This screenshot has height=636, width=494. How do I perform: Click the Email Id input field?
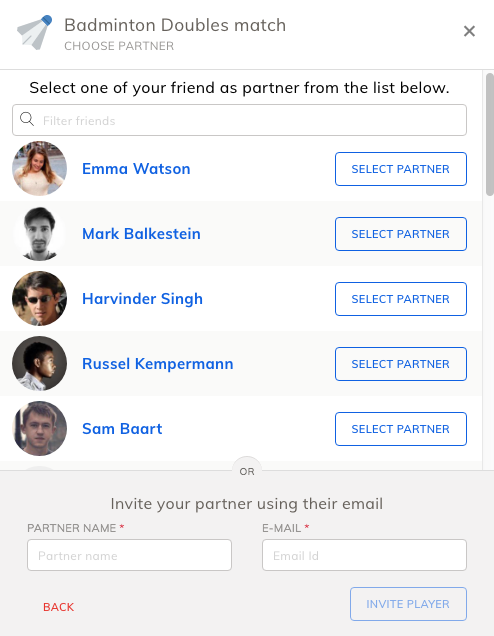pos(364,555)
